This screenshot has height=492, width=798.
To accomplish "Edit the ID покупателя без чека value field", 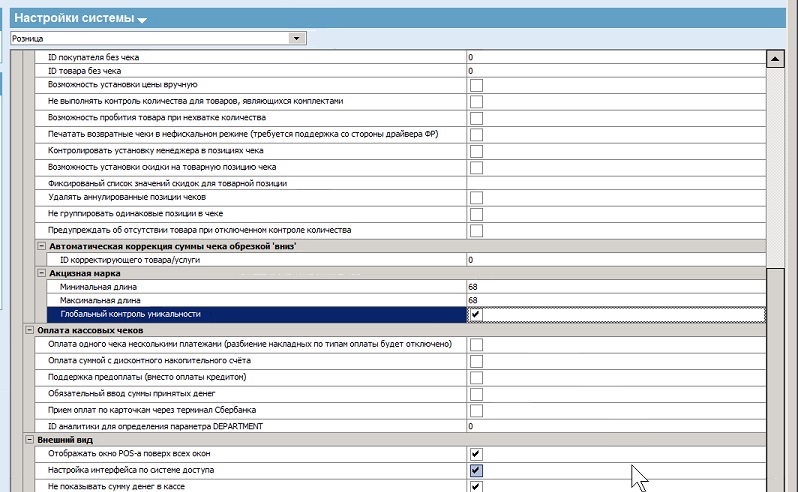I will pos(616,57).
